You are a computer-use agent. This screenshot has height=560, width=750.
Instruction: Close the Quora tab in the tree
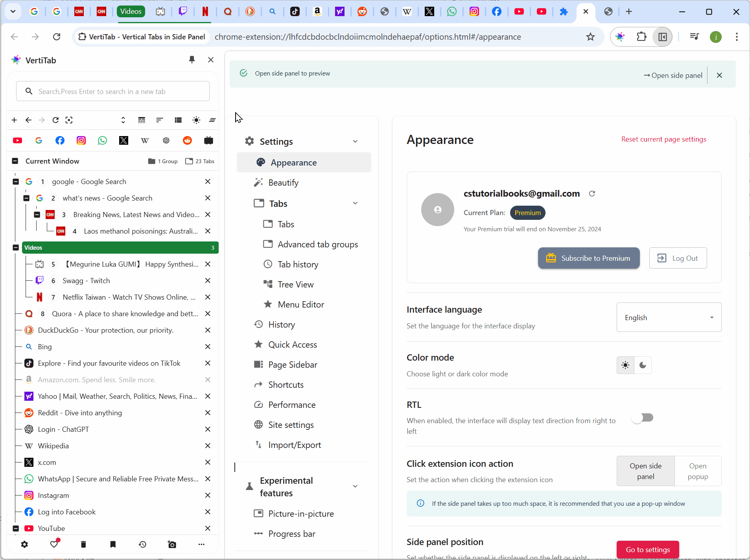click(208, 313)
